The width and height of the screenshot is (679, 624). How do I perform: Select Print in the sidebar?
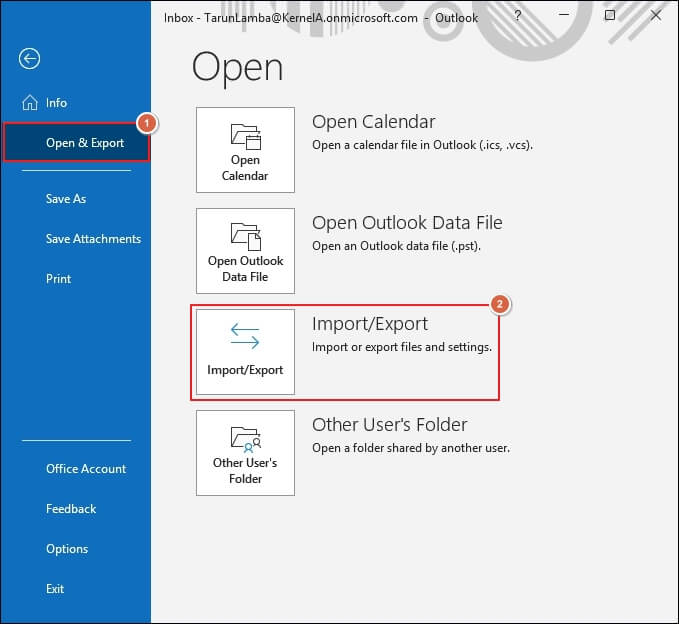pyautogui.click(x=58, y=278)
